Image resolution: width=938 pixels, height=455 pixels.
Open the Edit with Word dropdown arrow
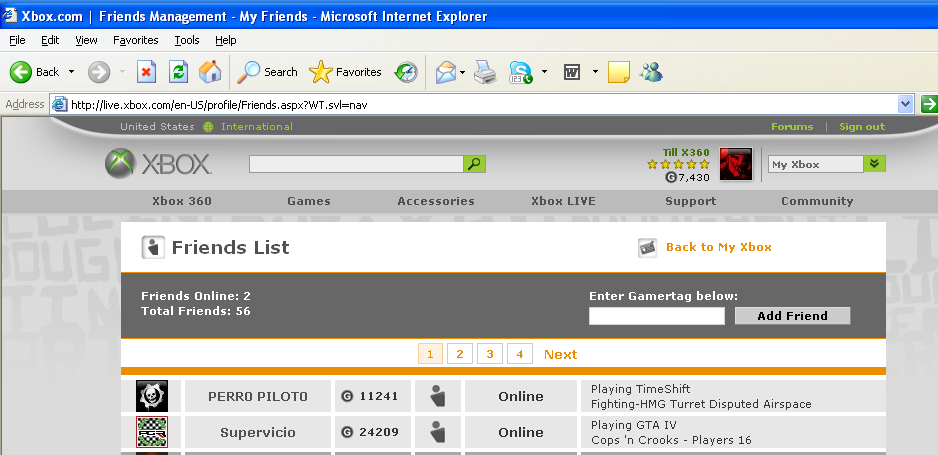click(x=595, y=72)
